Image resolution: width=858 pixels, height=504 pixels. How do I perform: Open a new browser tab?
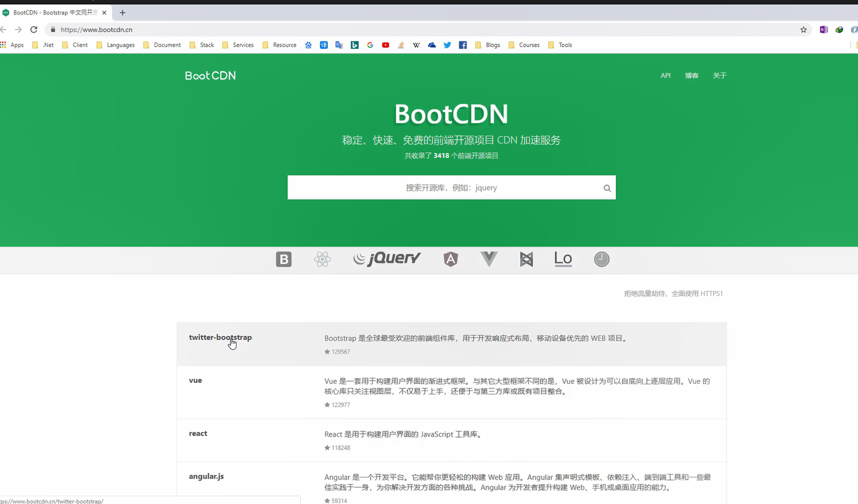point(122,12)
